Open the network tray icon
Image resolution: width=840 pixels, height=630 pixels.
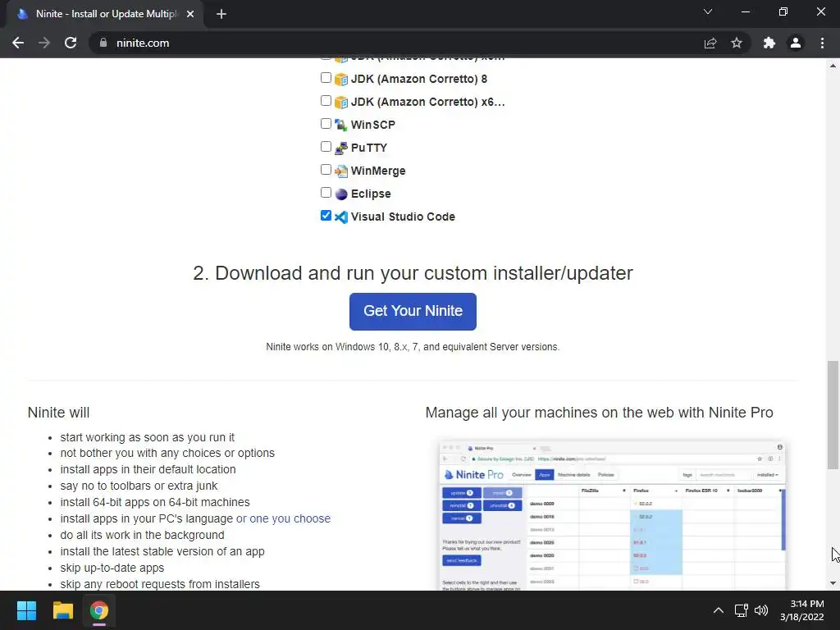click(x=742, y=610)
